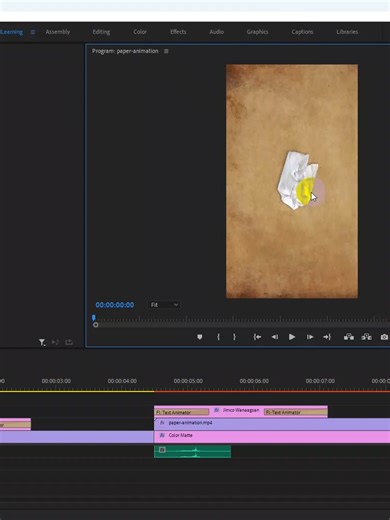
Task: Click the Go to Out point button
Action: point(327,337)
